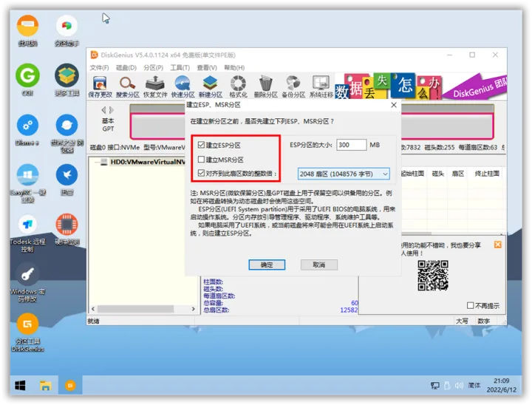Launch the Todesk 远程控制 desktop icon

(x=28, y=234)
